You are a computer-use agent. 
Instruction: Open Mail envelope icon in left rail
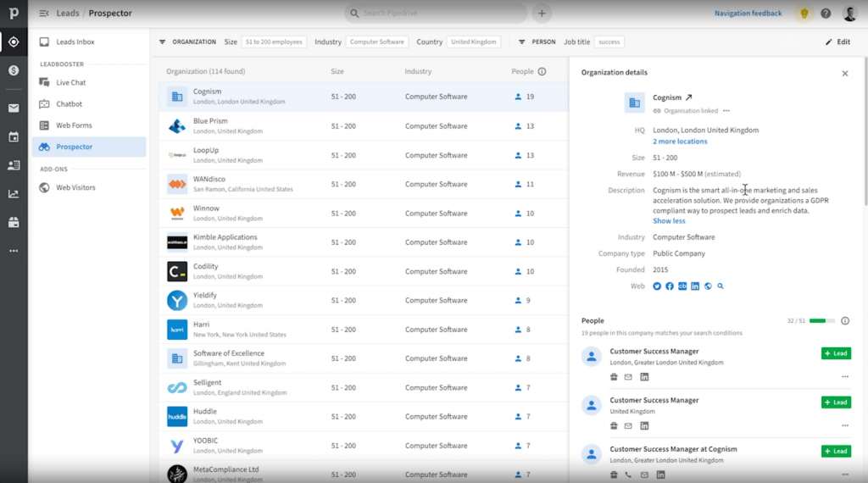click(x=14, y=108)
